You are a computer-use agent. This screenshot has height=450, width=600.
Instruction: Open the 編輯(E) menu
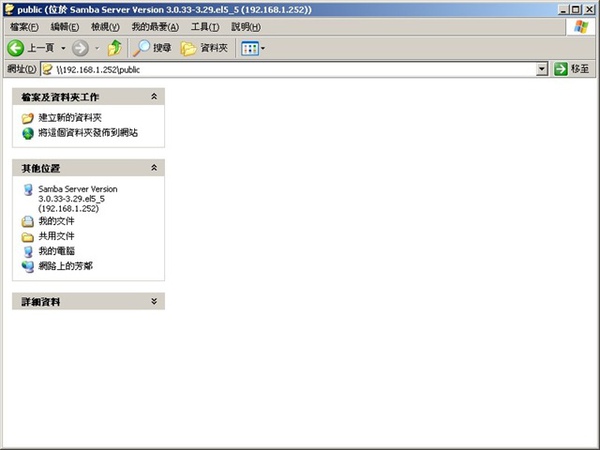pos(65,27)
